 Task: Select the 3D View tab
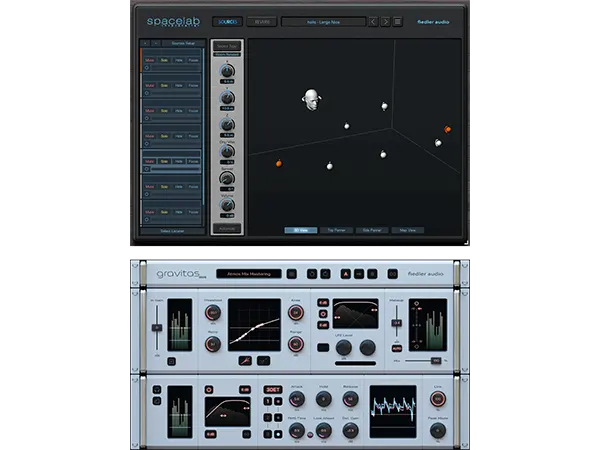pyautogui.click(x=301, y=230)
